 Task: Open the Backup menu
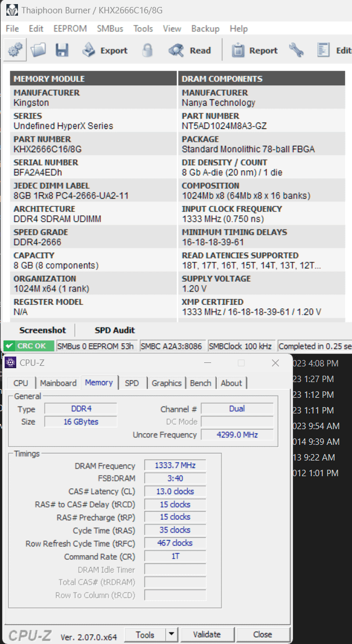coord(205,29)
